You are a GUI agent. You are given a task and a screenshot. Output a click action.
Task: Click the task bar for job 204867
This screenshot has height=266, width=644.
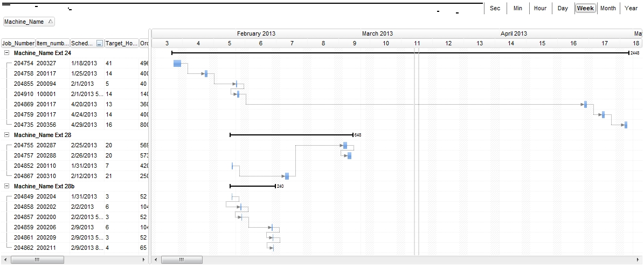coord(287,176)
